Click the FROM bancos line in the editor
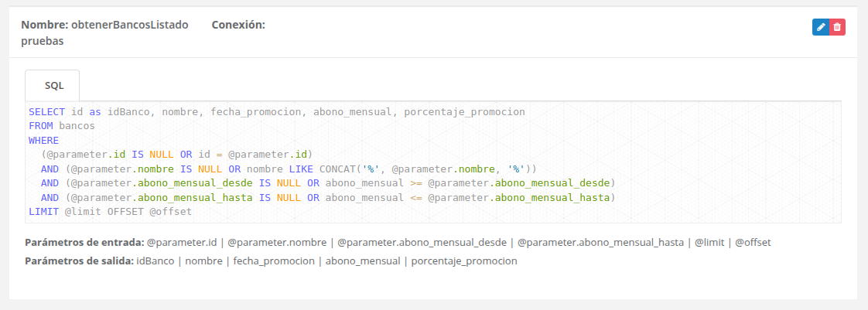Screen dimensions: 868x310 [61, 126]
